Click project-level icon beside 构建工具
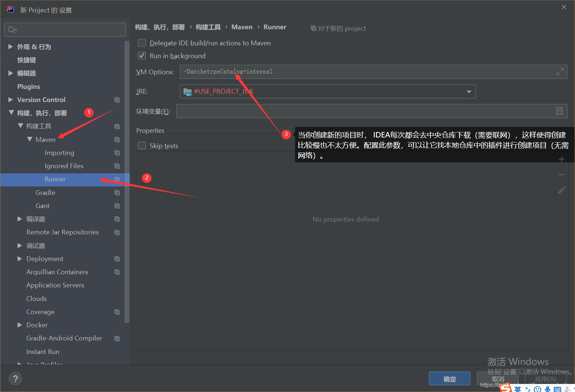Screen dimensions: 575x392 click(117, 126)
